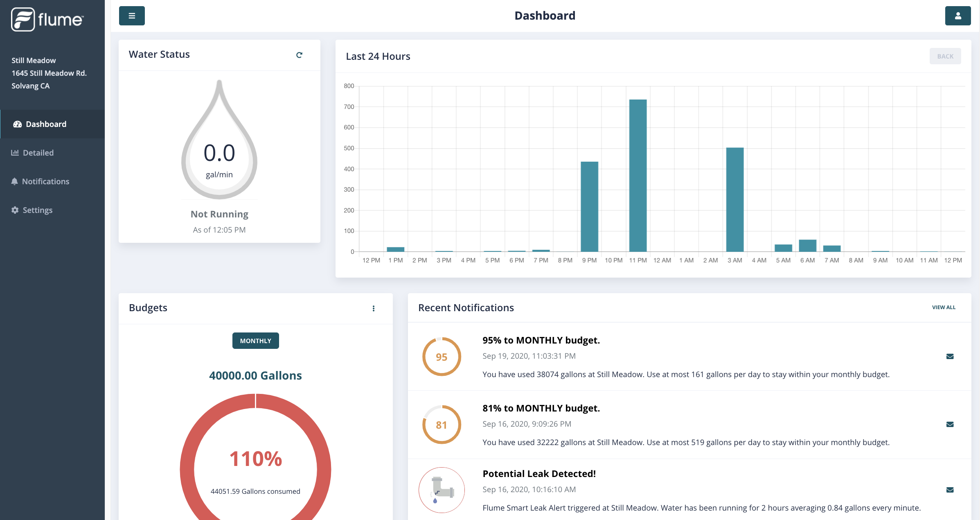Go to the Detailed view
This screenshot has height=520, width=980.
point(52,153)
